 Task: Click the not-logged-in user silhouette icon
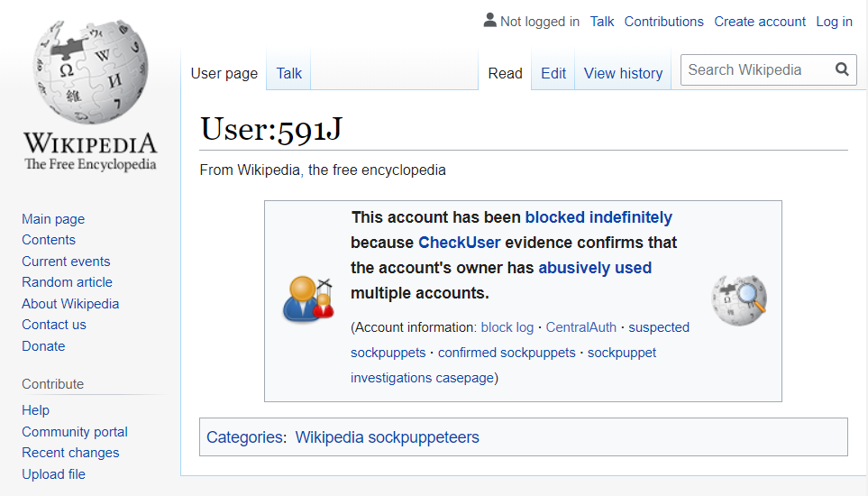(x=489, y=21)
